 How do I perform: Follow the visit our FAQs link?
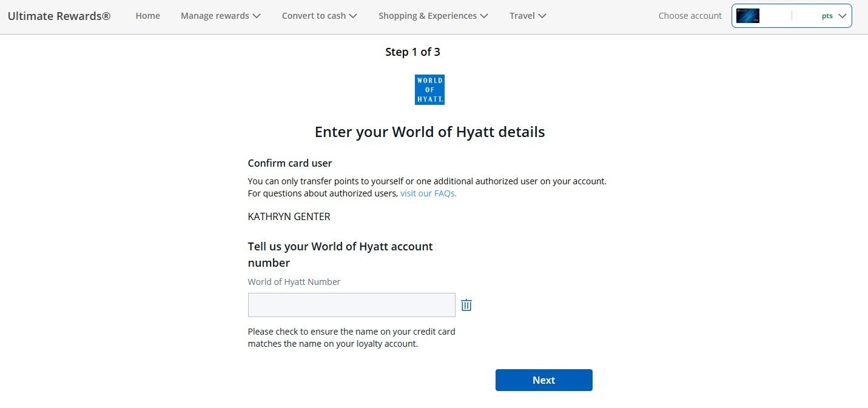[x=428, y=193]
